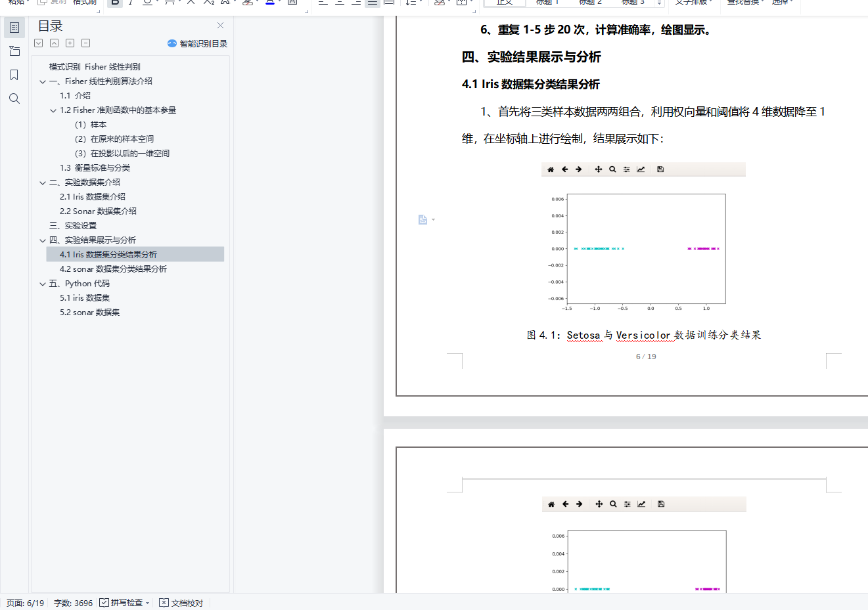The image size is (868, 610).
Task: Collapse the 1.2 Fisher 准则函数中的基本参量 node
Action: click(53, 110)
